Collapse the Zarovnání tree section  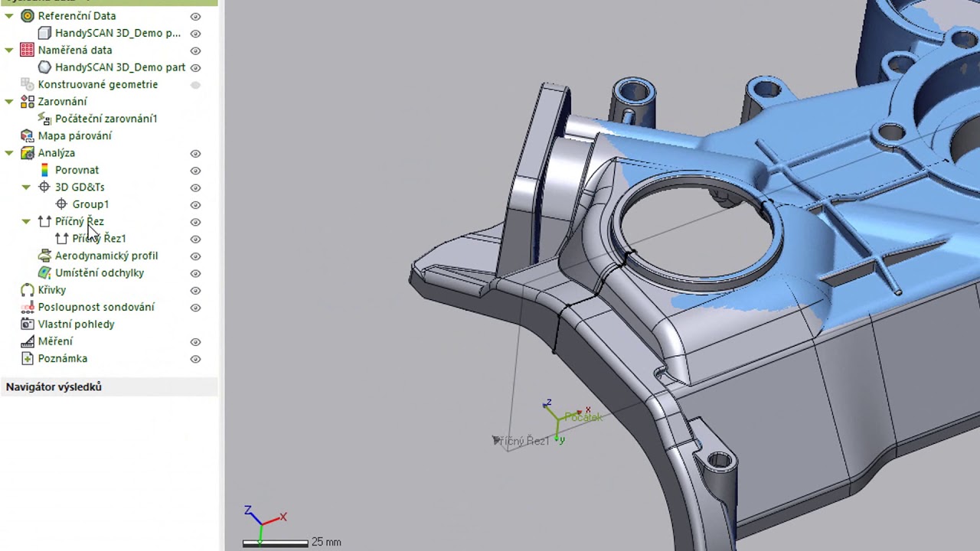pos(9,101)
